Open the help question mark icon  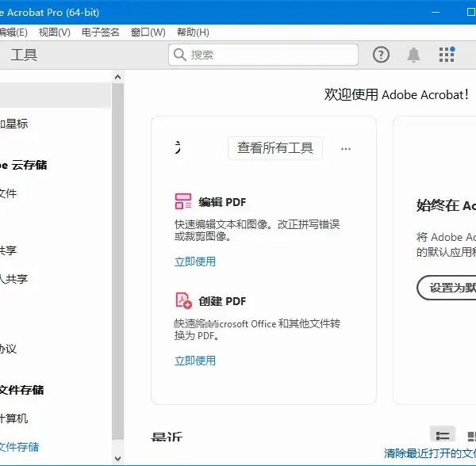[381, 55]
